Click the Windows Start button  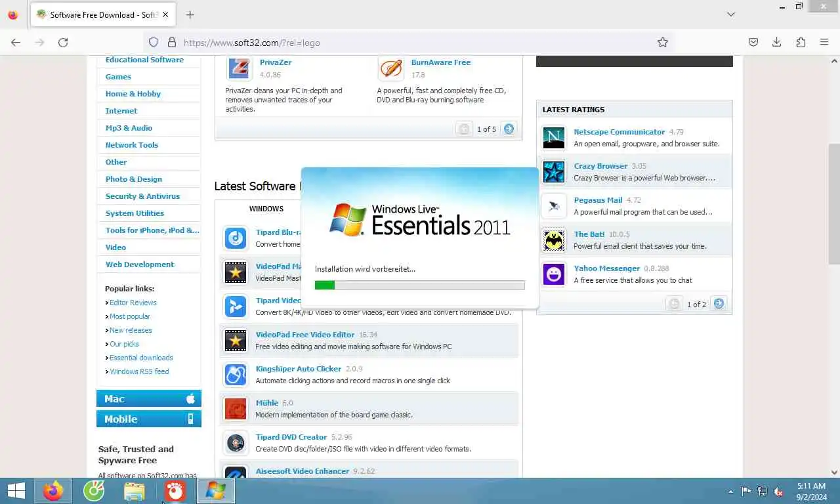16,491
